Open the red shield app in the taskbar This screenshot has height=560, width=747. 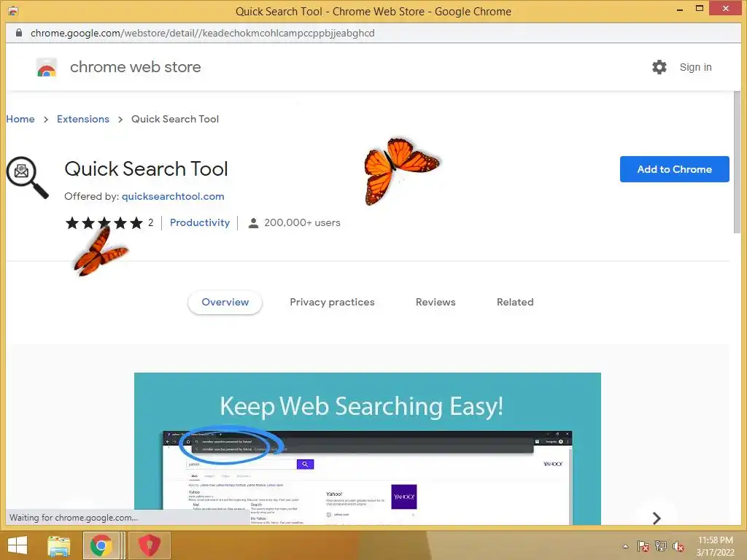coord(149,545)
